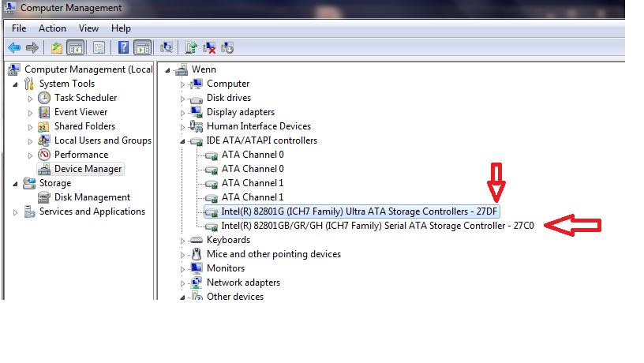Click the Keyboards category icon
The image size is (644, 363).
pos(197,240)
